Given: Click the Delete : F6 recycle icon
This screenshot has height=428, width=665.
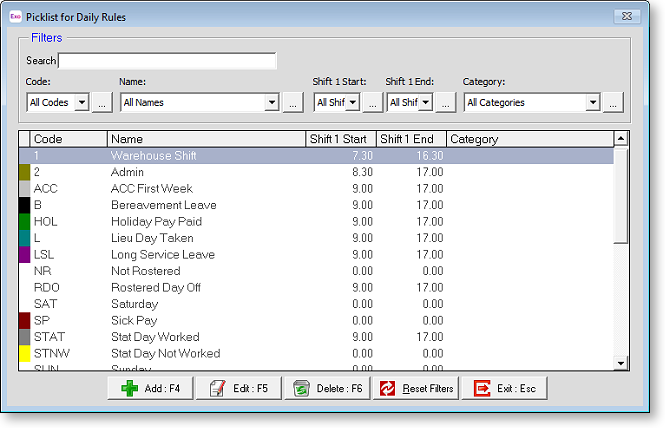Looking at the screenshot, I should click(x=300, y=388).
